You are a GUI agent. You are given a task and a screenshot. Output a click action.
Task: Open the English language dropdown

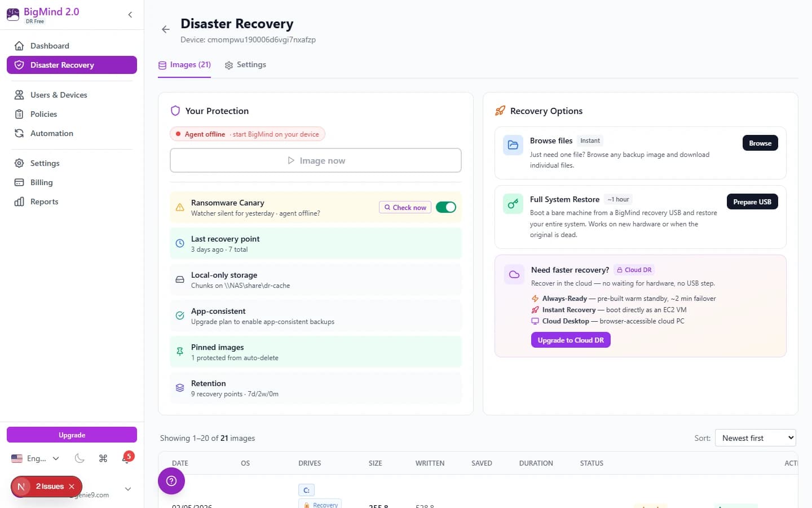tap(36, 458)
